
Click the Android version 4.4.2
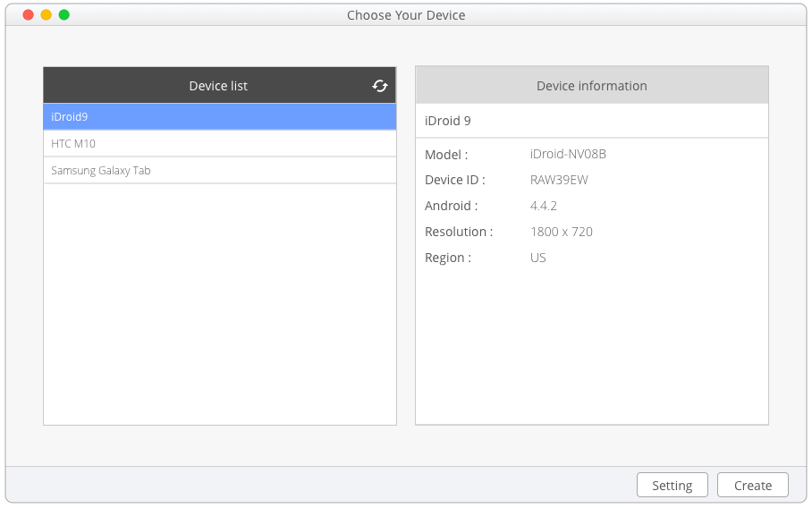tap(543, 206)
